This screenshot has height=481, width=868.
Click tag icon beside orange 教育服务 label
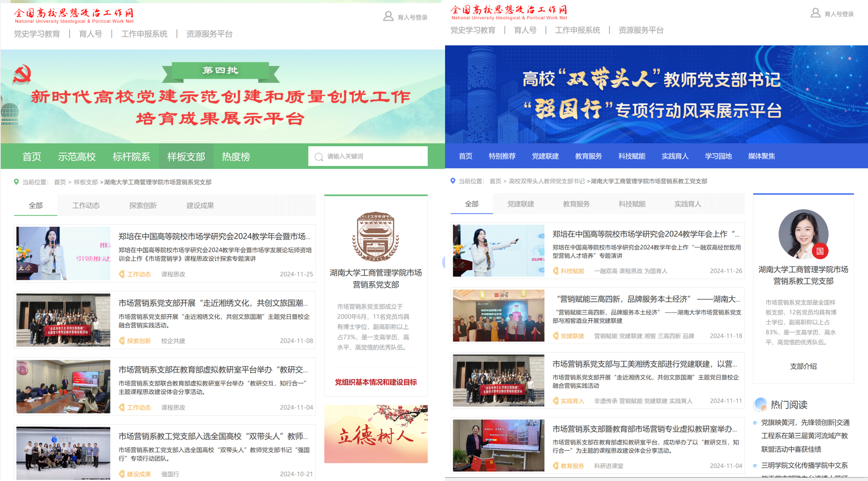tap(556, 466)
